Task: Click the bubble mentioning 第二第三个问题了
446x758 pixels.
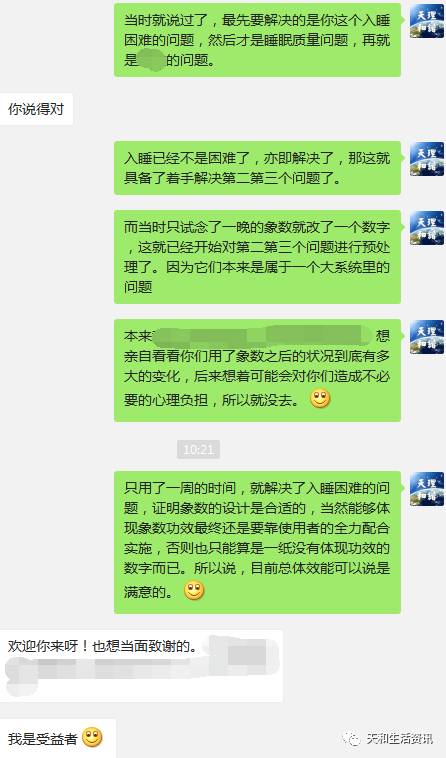Action: tap(258, 168)
